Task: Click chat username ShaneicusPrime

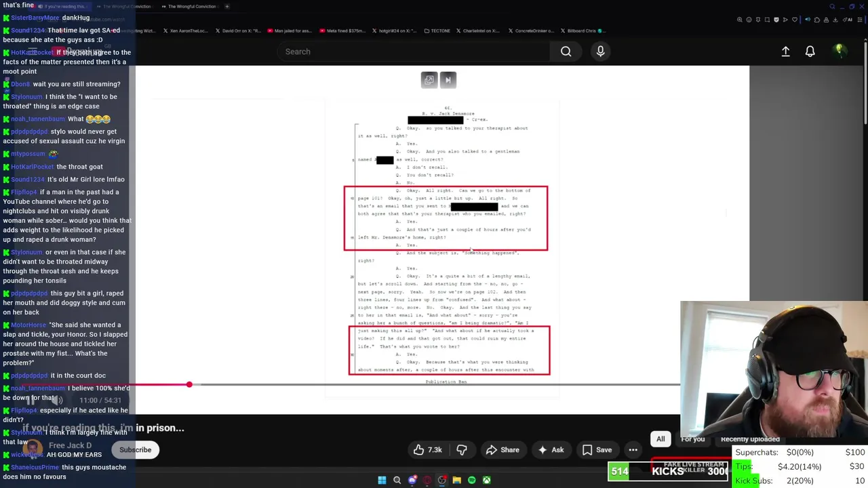Action: 35,468
